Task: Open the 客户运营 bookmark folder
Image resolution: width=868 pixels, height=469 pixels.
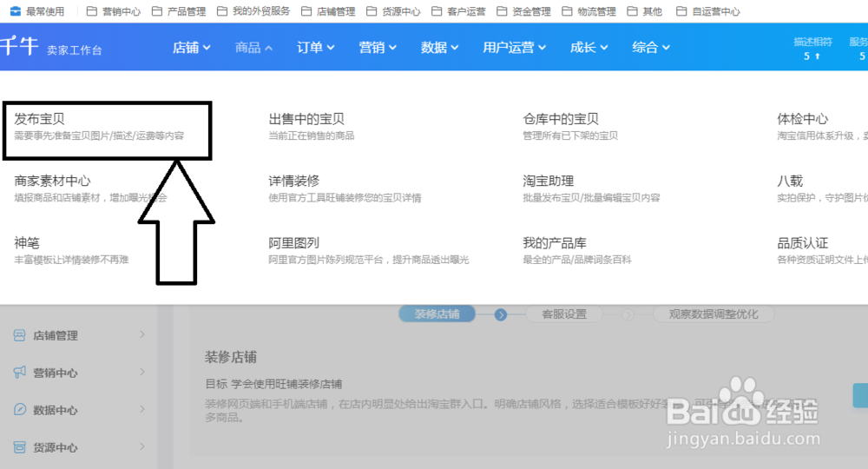Action: pyautogui.click(x=458, y=11)
